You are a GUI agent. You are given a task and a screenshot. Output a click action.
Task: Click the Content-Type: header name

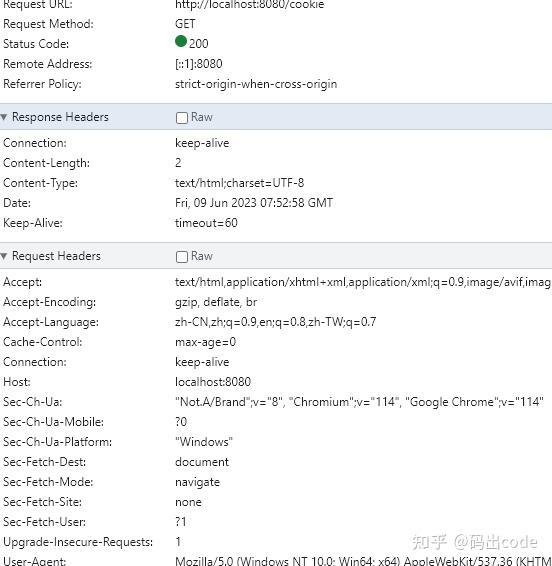point(40,183)
